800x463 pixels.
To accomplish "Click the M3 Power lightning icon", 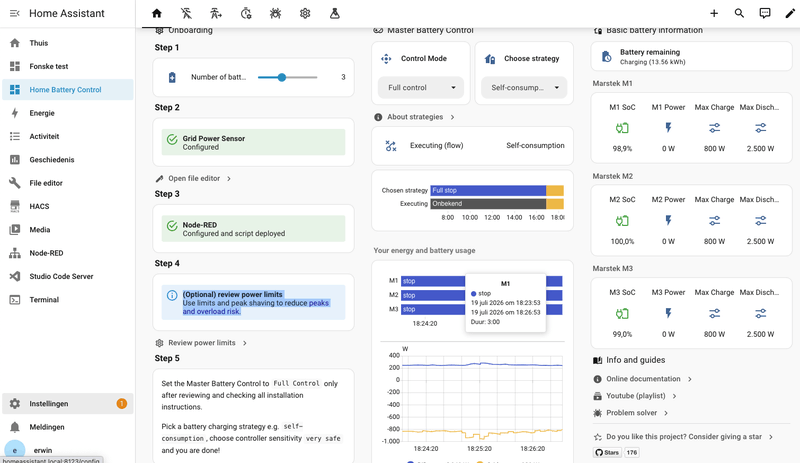I will 668,313.
